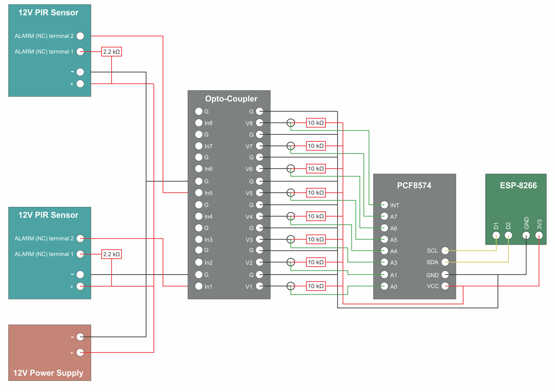The image size is (555, 392).
Task: Select the A4 pin on PCF8574
Action: 384,251
